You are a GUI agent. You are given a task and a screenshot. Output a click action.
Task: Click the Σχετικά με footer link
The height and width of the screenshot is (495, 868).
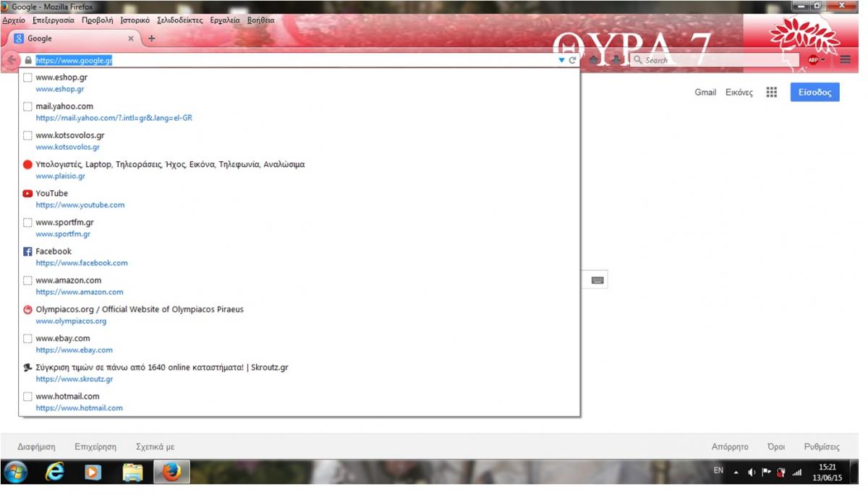coord(155,447)
